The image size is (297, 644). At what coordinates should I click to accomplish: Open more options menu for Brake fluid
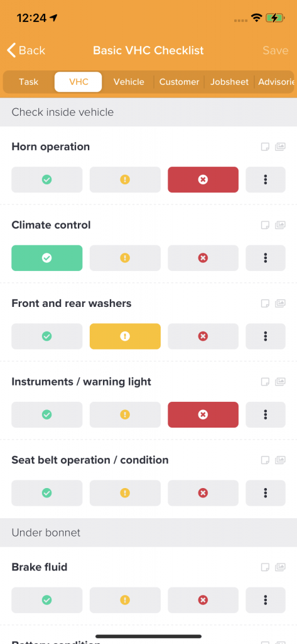point(266,600)
